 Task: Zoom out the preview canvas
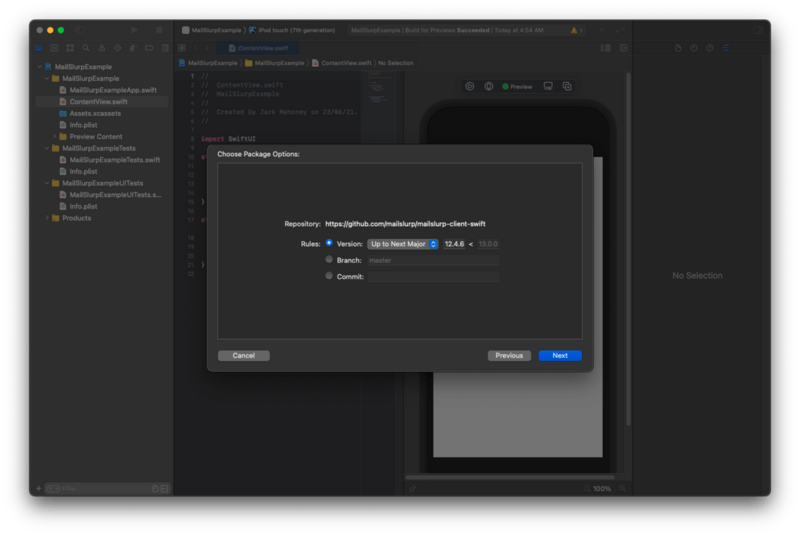click(587, 489)
